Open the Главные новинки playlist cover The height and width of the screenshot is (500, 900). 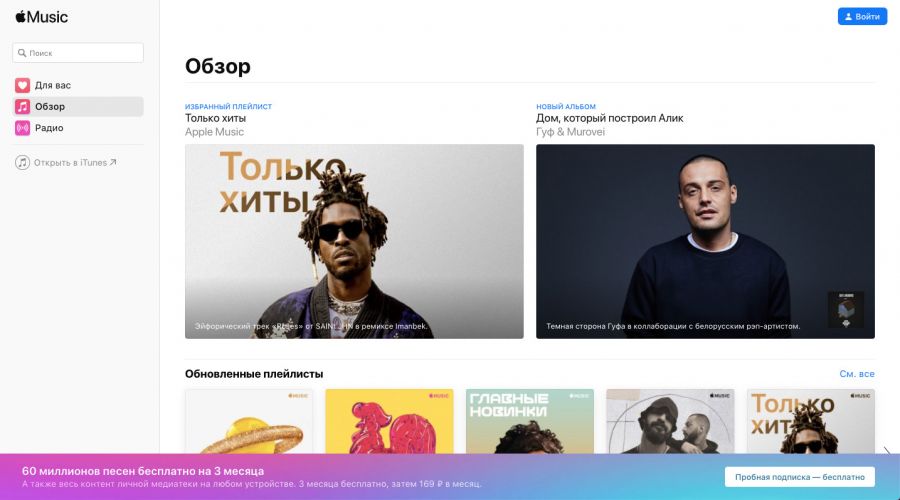coord(530,421)
